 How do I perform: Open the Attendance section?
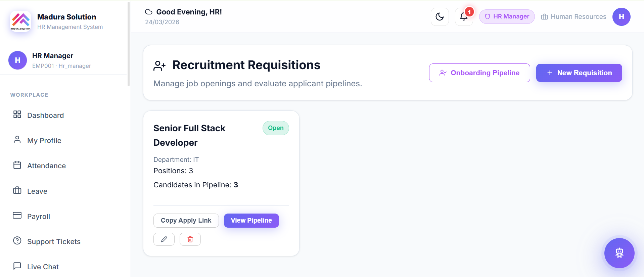[x=46, y=166]
